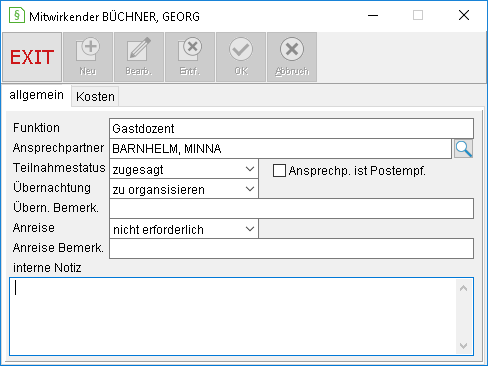Click the interne Notiz label
Viewport: 488px width, 366px height.
pos(47,268)
